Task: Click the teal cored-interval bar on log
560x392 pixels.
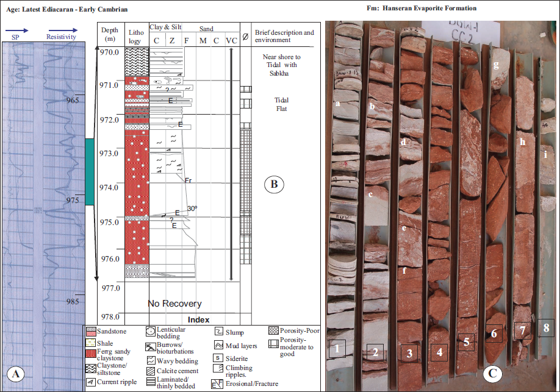Action: 90,172
